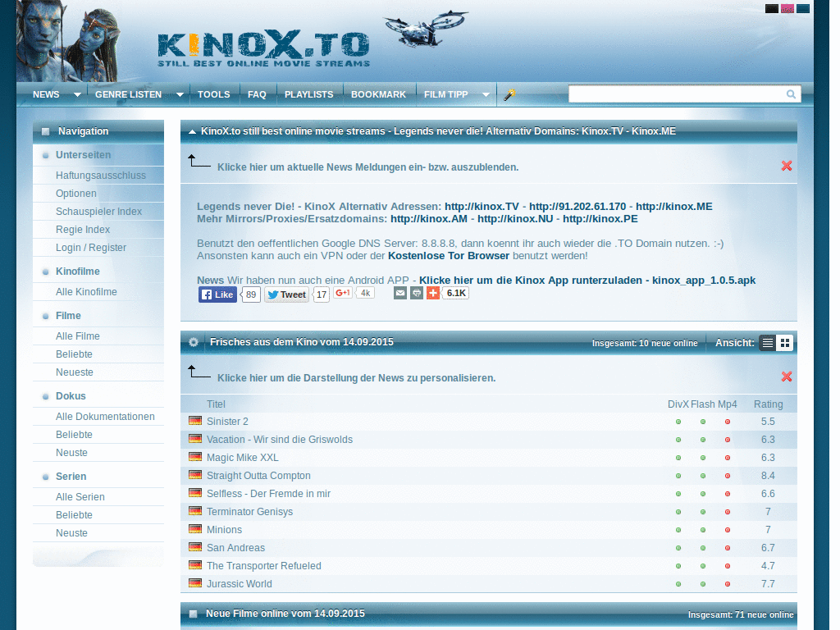Open the Regie Index link
The width and height of the screenshot is (840, 630).
(x=83, y=230)
